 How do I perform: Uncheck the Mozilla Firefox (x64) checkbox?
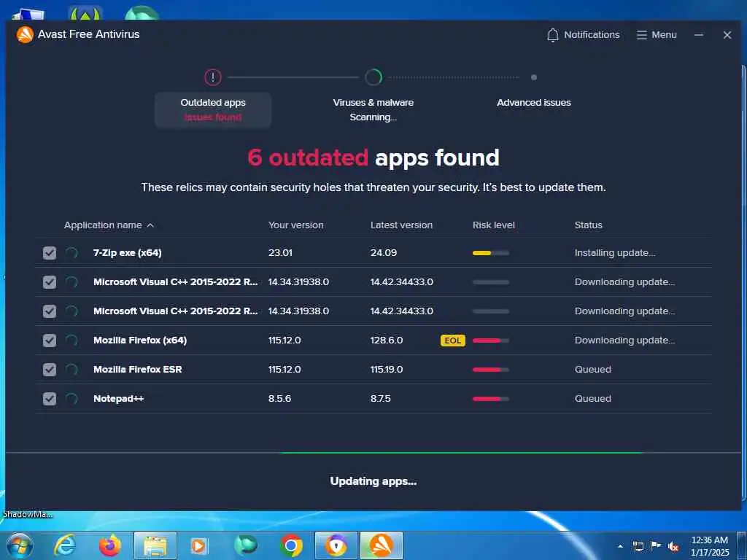tap(50, 340)
